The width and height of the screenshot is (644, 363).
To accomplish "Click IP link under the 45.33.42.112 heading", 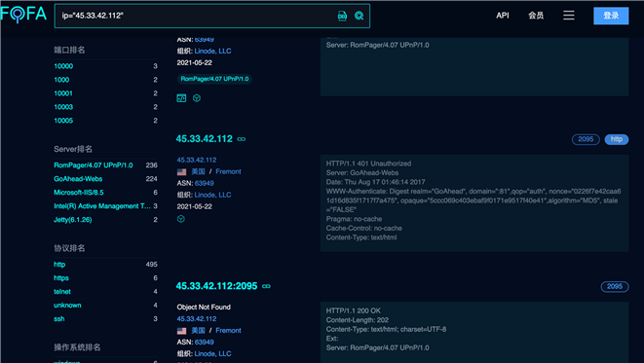I will click(197, 160).
